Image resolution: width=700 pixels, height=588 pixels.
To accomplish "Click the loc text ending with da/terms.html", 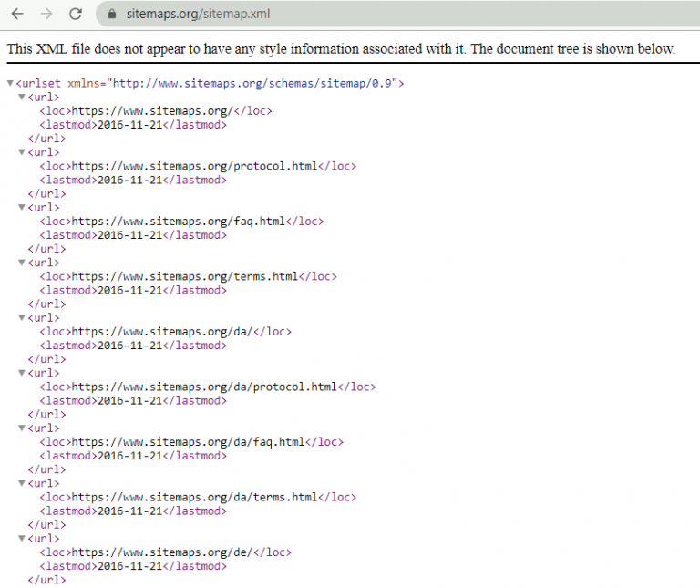I will pos(195,497).
